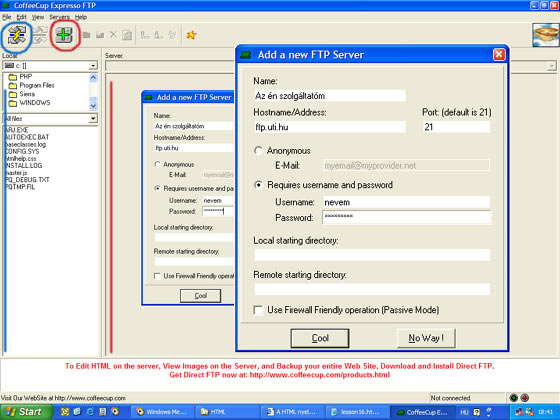Viewport: 560px width, 420px height.
Task: Switch to 'A HTML nyel...' taskbar button
Action: [292, 412]
